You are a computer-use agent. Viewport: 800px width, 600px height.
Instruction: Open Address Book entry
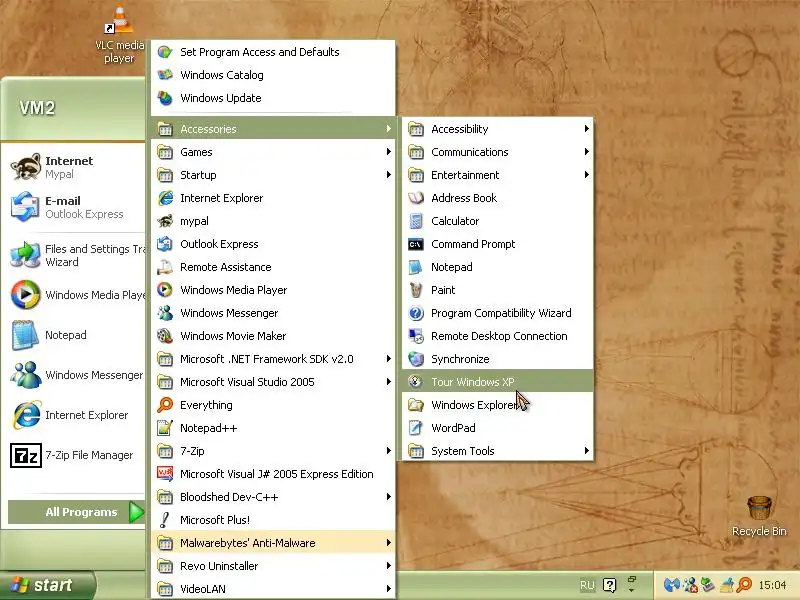pyautogui.click(x=497, y=198)
